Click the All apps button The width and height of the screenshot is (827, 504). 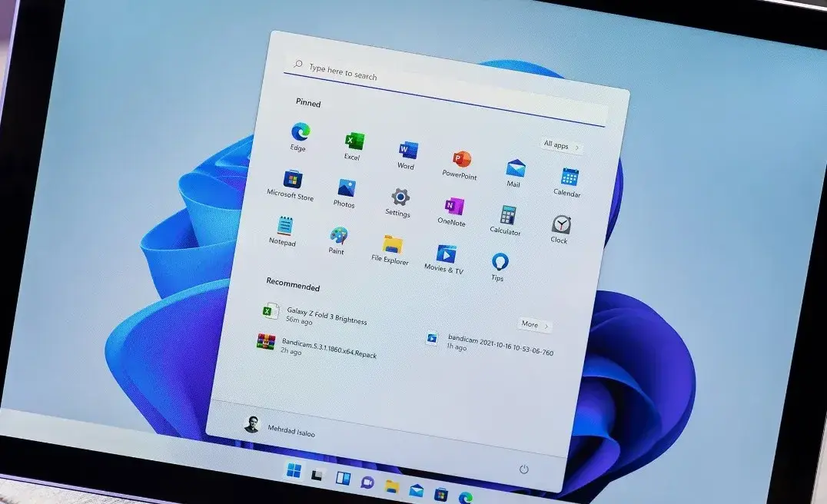561,145
